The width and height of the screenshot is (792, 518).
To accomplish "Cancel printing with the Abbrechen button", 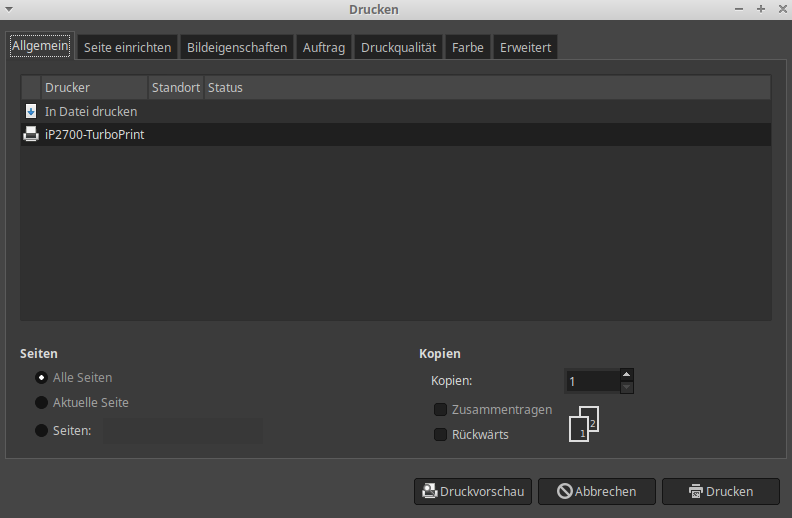I will click(596, 491).
